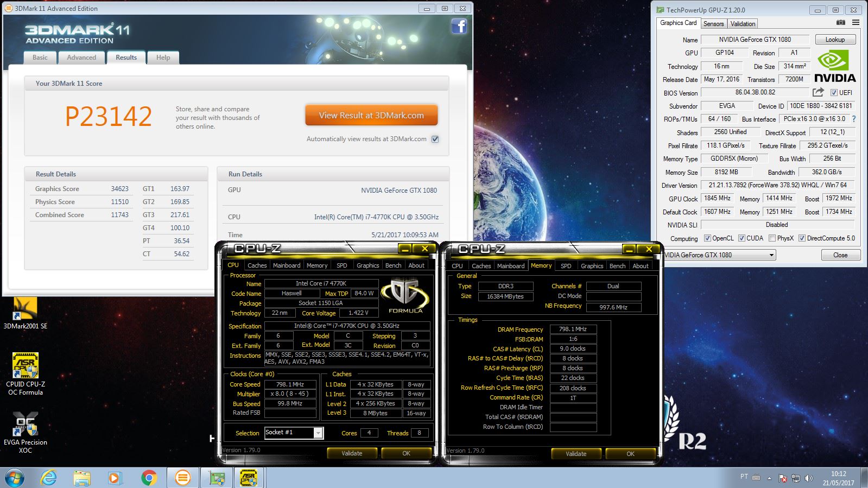Click Lookup button in GPU-Z

point(835,40)
